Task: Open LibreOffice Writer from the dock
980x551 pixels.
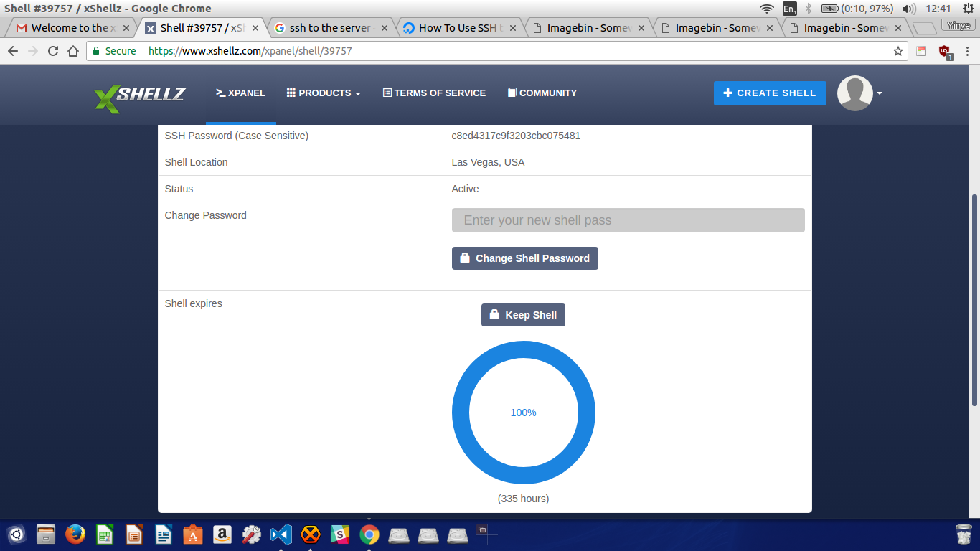Action: [164, 534]
